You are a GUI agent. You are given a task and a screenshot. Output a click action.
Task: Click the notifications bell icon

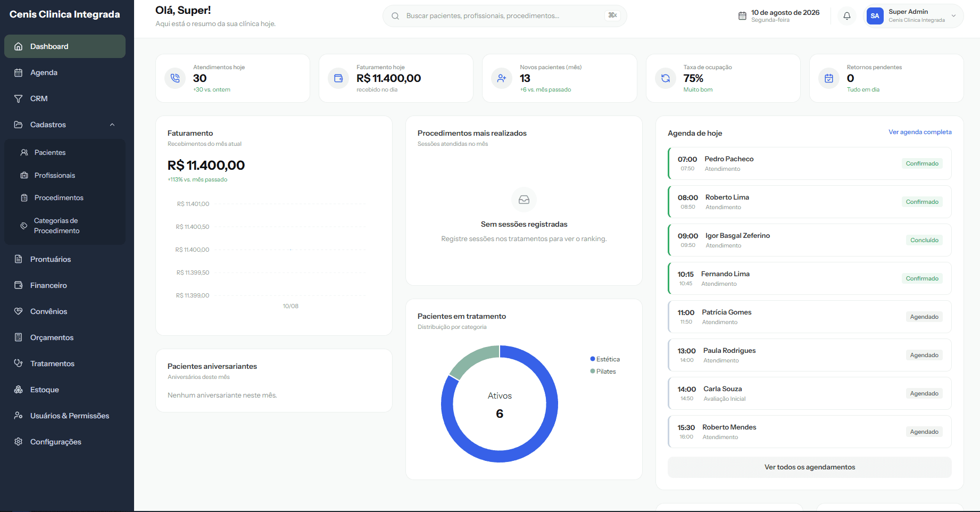[x=847, y=16]
